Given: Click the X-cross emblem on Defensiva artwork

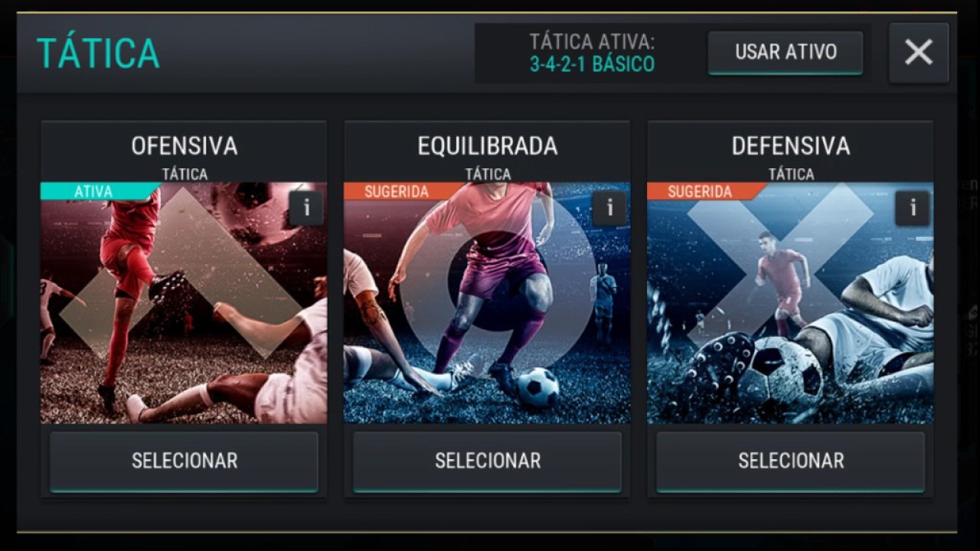Looking at the screenshot, I should (779, 264).
